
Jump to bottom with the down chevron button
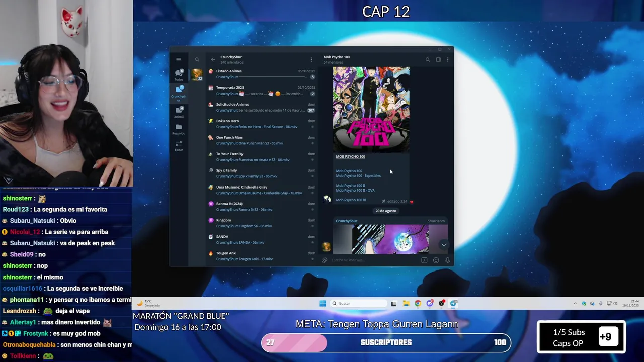click(x=444, y=245)
